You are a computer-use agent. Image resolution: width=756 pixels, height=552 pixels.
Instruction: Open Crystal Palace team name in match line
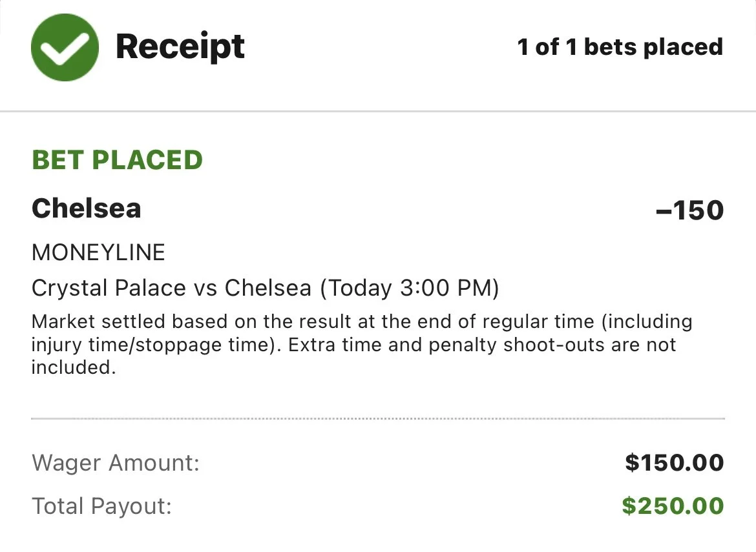coord(109,288)
